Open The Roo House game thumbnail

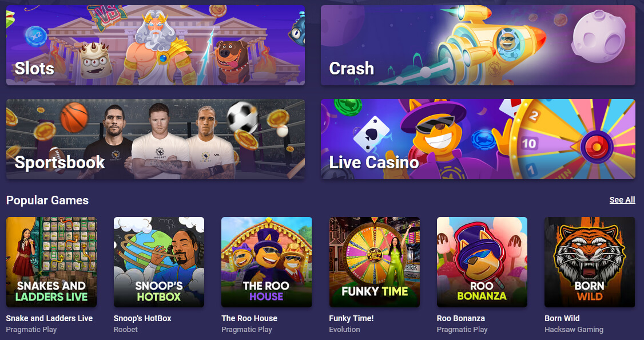(267, 262)
